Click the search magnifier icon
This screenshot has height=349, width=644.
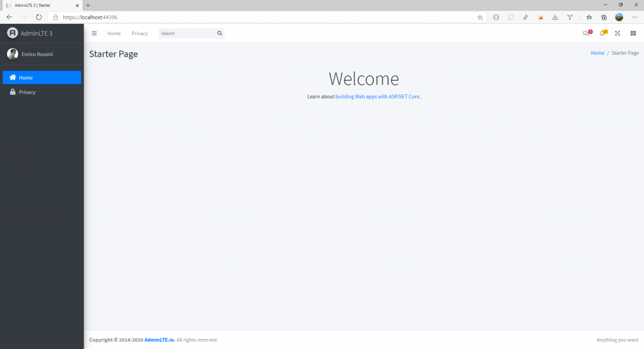[219, 33]
